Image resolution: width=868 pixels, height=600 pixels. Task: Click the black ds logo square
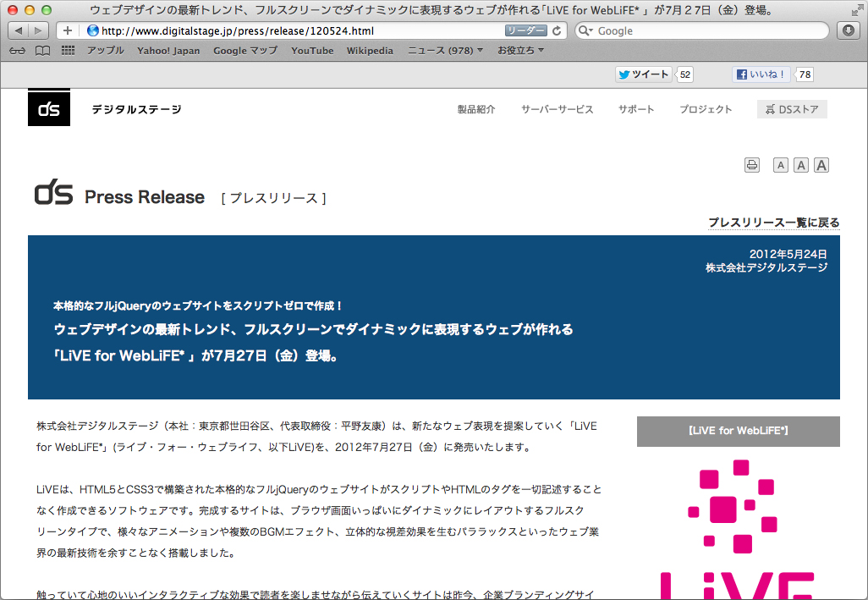(49, 108)
